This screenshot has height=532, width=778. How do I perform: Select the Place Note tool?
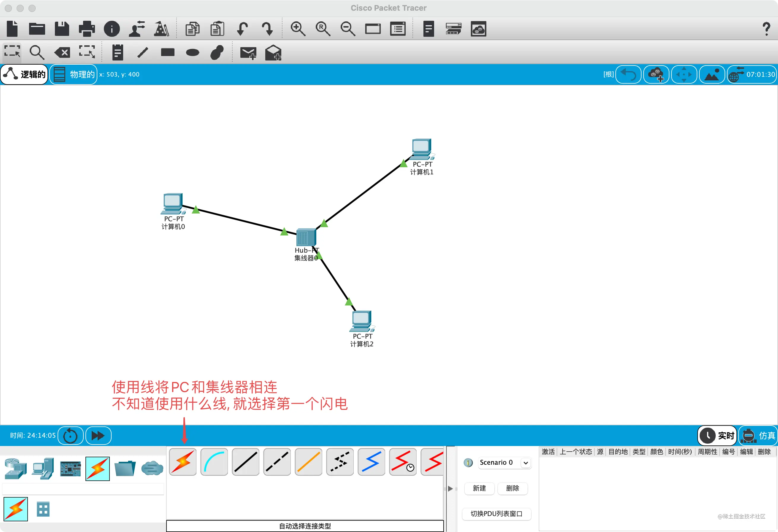118,52
